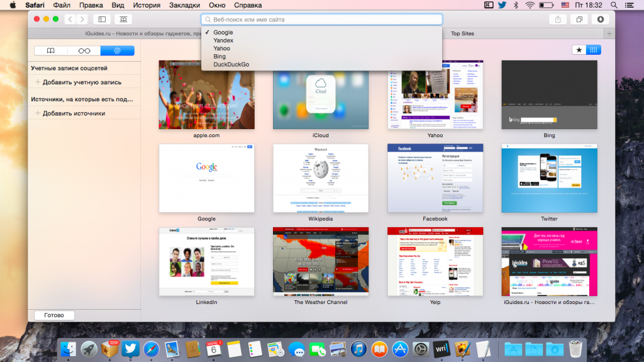644x362 pixels.
Task: Open Notes icon in the dock
Action: [x=234, y=349]
